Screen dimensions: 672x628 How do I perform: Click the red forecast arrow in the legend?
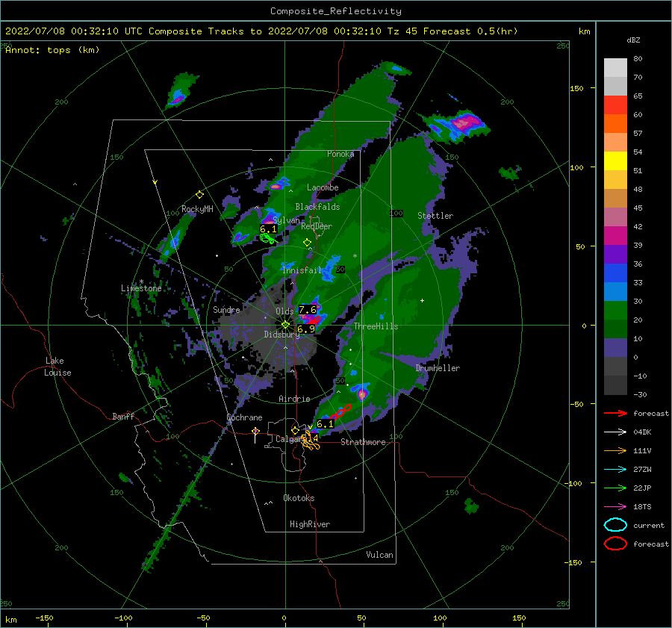pyautogui.click(x=615, y=413)
